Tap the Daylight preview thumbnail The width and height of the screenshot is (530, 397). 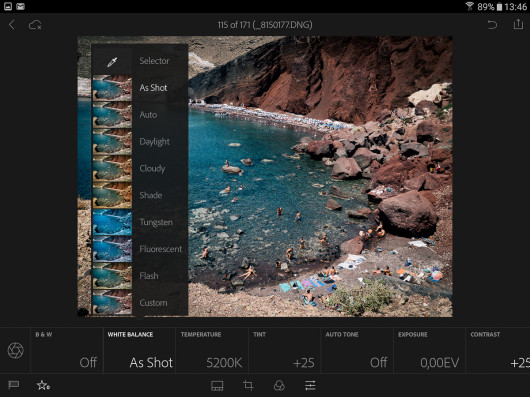(112, 142)
